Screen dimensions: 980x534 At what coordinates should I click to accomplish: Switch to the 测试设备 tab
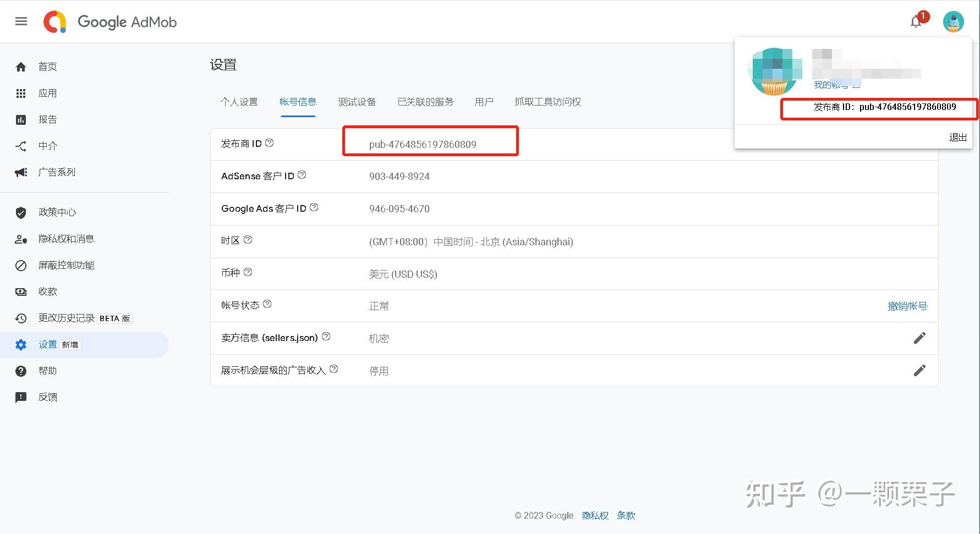tap(357, 102)
